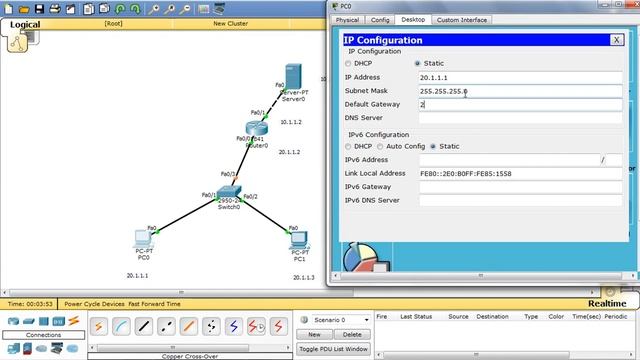The height and width of the screenshot is (360, 640).
Task: Switch to the Config tab in PC0
Action: 380,20
